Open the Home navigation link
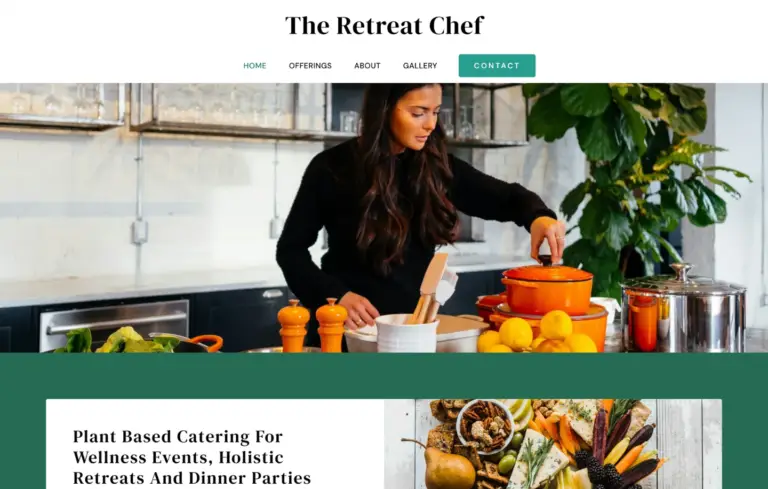 pos(255,66)
